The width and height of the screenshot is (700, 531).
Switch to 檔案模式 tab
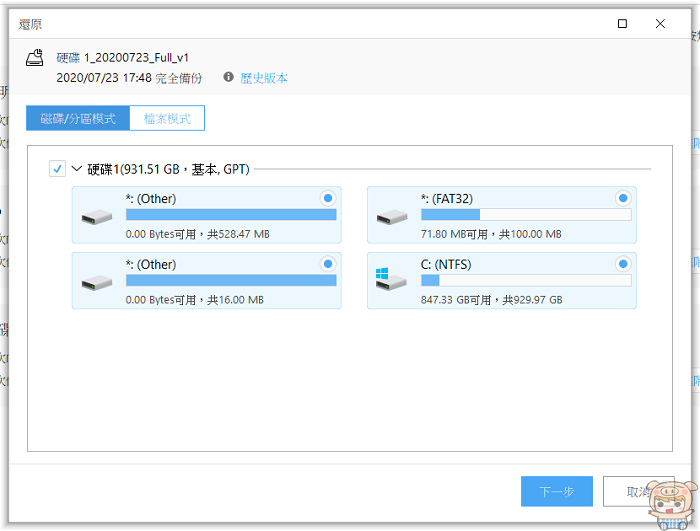click(x=167, y=119)
